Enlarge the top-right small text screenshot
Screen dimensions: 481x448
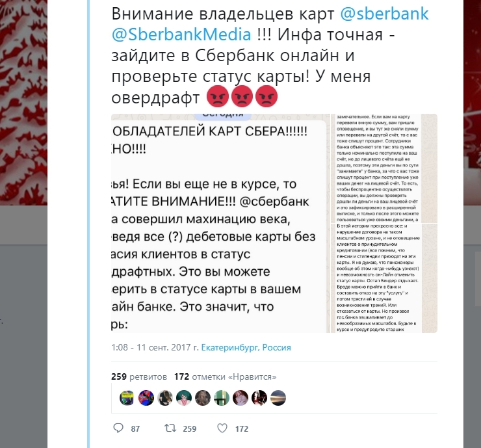click(x=384, y=168)
